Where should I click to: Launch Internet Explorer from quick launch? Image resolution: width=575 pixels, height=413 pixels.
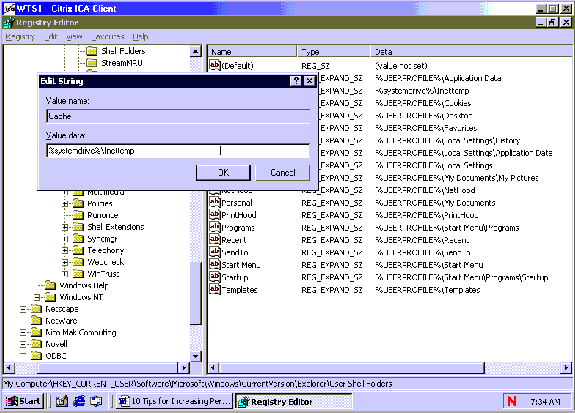[x=79, y=401]
